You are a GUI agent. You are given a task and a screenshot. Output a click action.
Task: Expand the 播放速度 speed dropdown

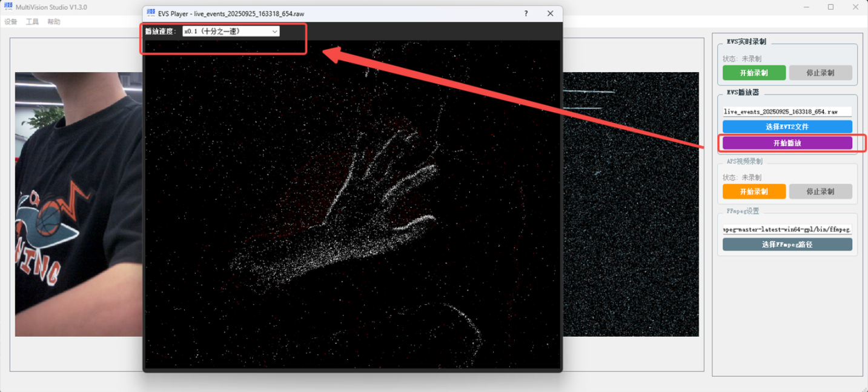point(231,32)
